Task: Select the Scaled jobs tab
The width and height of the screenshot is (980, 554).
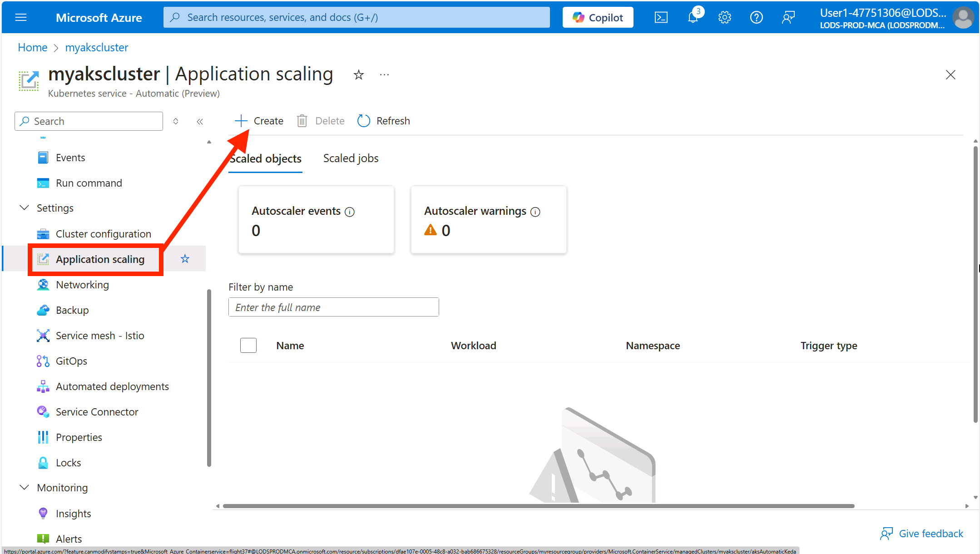Action: pyautogui.click(x=350, y=158)
